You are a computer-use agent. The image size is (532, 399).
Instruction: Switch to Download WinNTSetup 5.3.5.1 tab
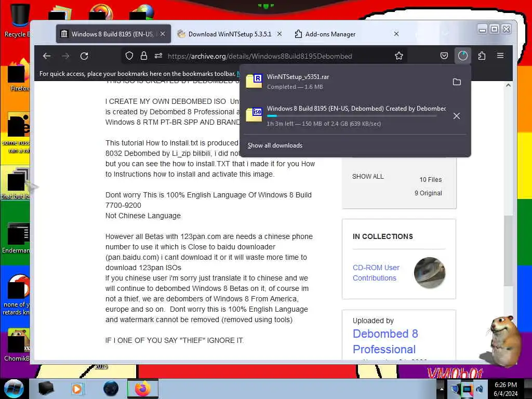tap(230, 34)
